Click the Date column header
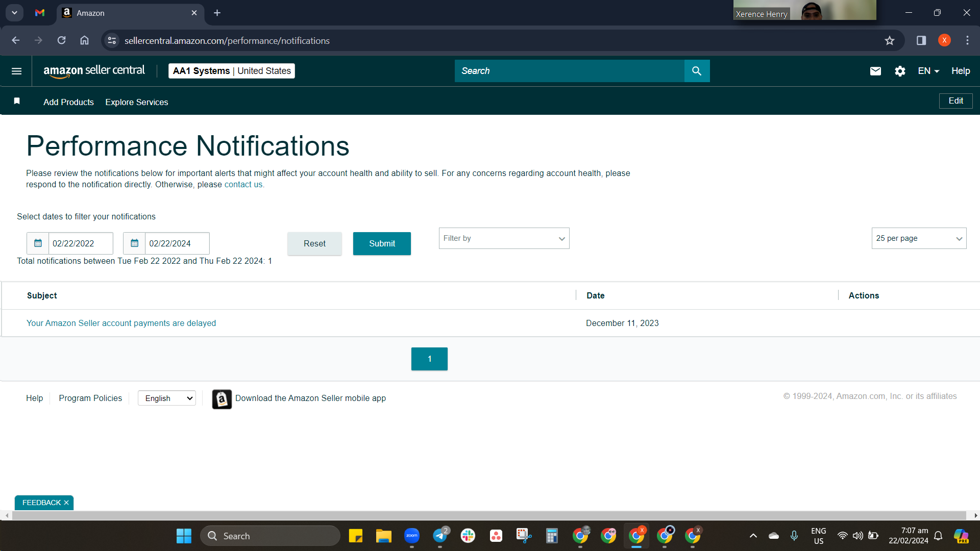Image resolution: width=980 pixels, height=551 pixels. point(595,295)
